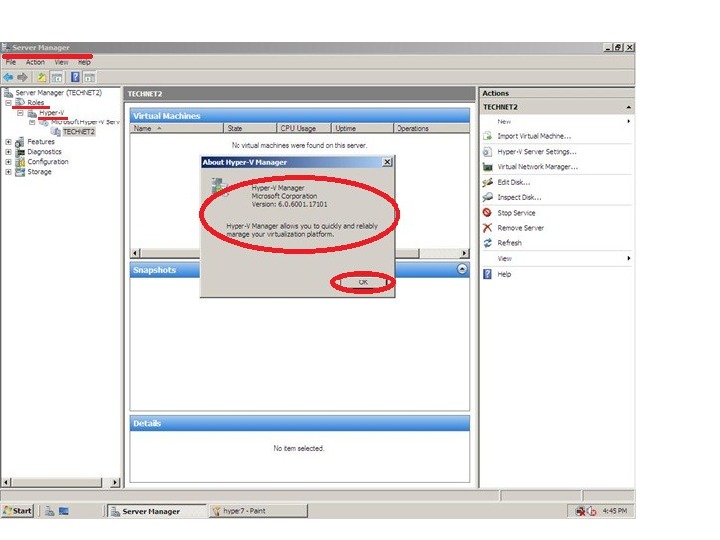Click the red X Remove Server icon
The image size is (720, 540).
487,228
